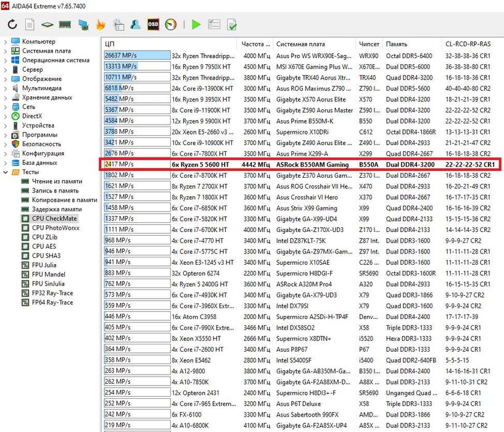The width and height of the screenshot is (504, 432).
Task: Open the FP32 Ray-Trace test
Action: pos(52,293)
